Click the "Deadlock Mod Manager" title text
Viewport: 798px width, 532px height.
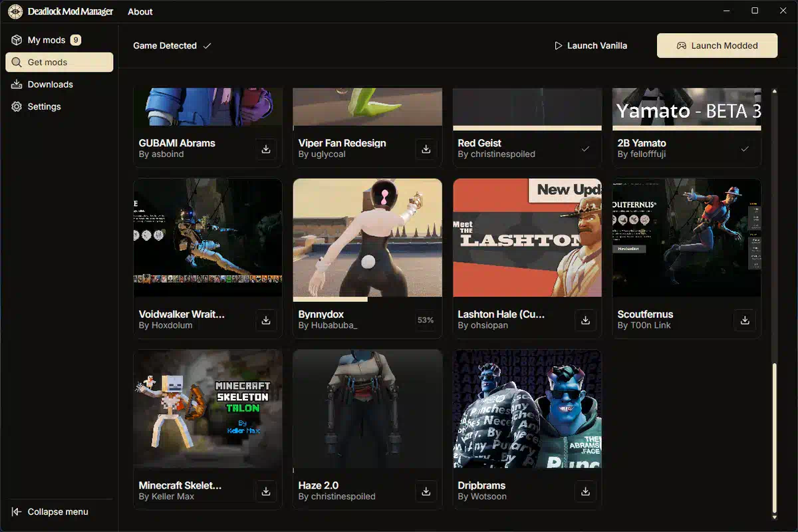point(70,11)
